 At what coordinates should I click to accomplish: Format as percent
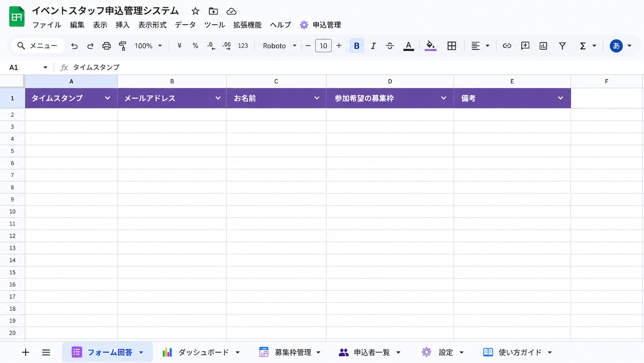195,46
